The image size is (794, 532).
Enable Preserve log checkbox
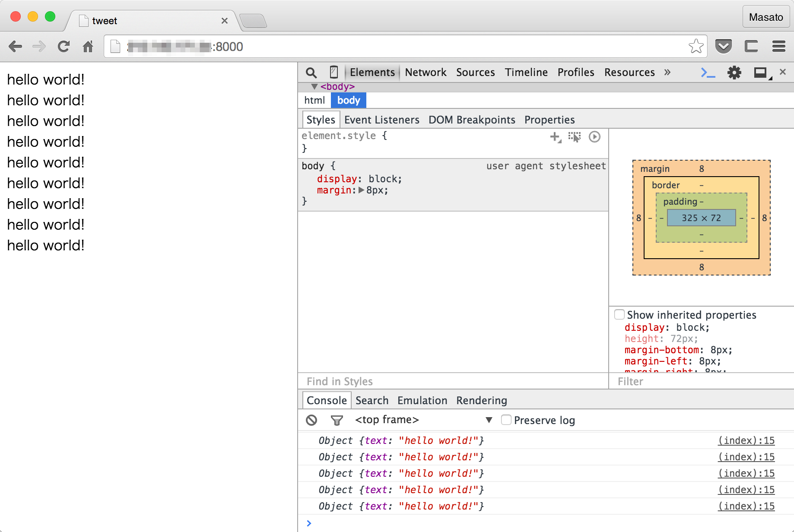coord(506,420)
